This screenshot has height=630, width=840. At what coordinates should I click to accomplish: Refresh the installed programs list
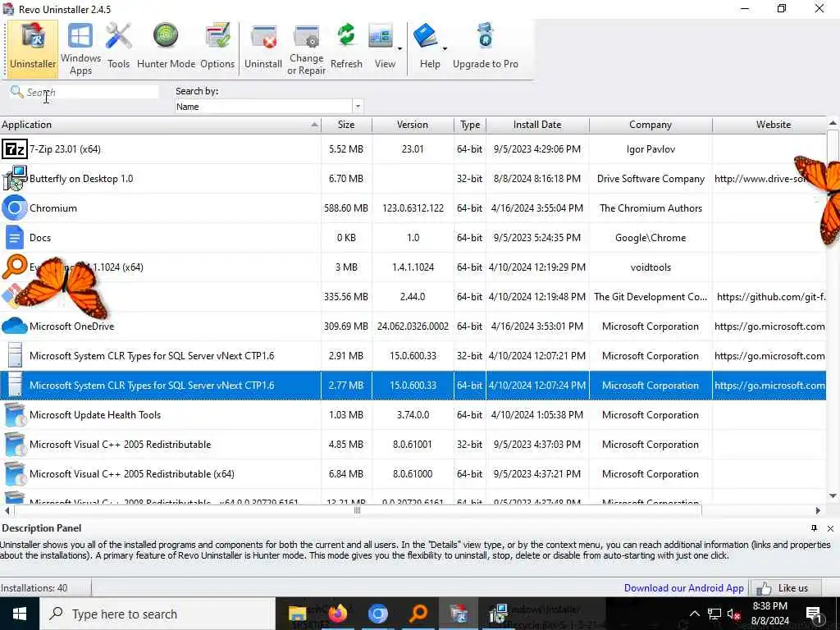click(346, 48)
